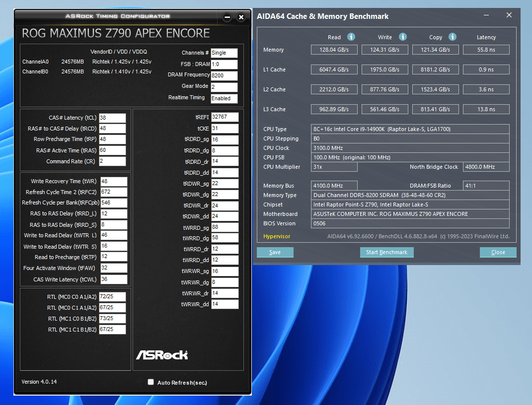Image resolution: width=532 pixels, height=405 pixels.
Task: Select the tRDRD_dg value field
Action: [225, 150]
